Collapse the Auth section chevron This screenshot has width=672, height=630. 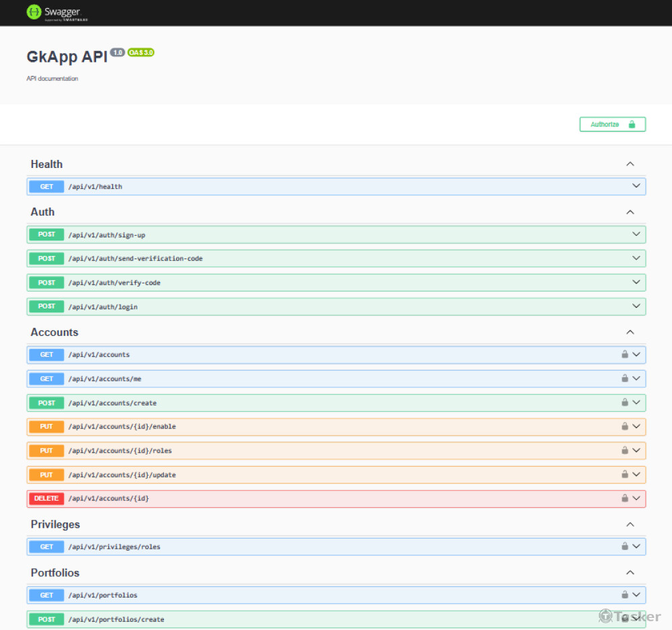click(630, 212)
